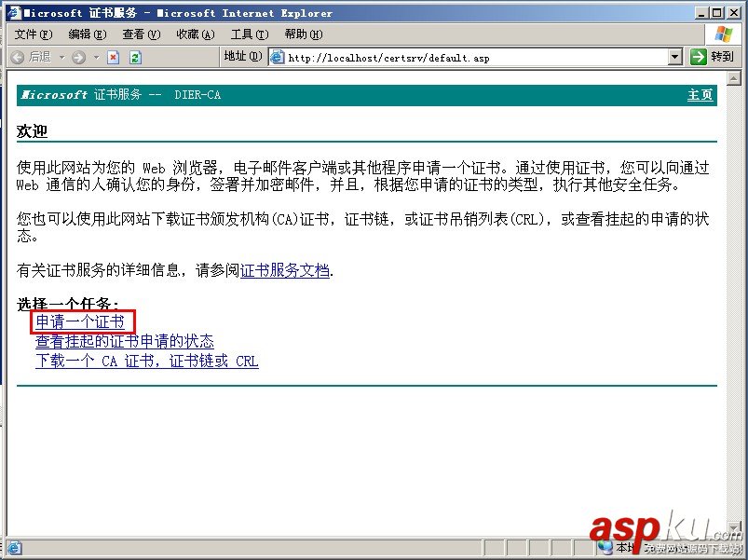This screenshot has height=560, width=748.
Task: Maximize the Internet Explorer window
Action: [x=717, y=13]
